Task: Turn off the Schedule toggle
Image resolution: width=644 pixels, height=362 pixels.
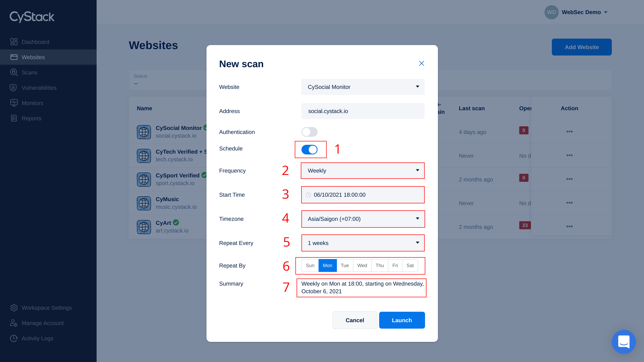Action: tap(309, 149)
